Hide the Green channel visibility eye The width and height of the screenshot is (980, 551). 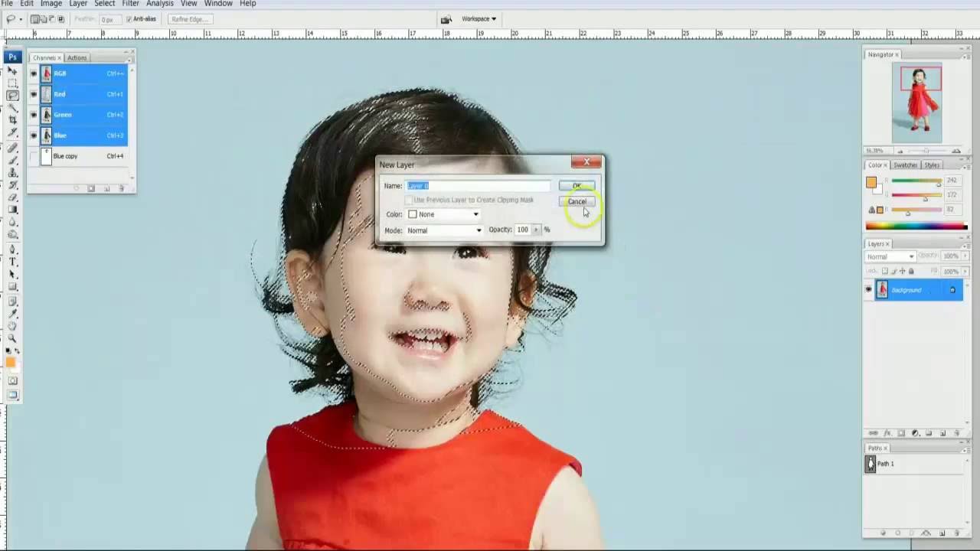[33, 115]
